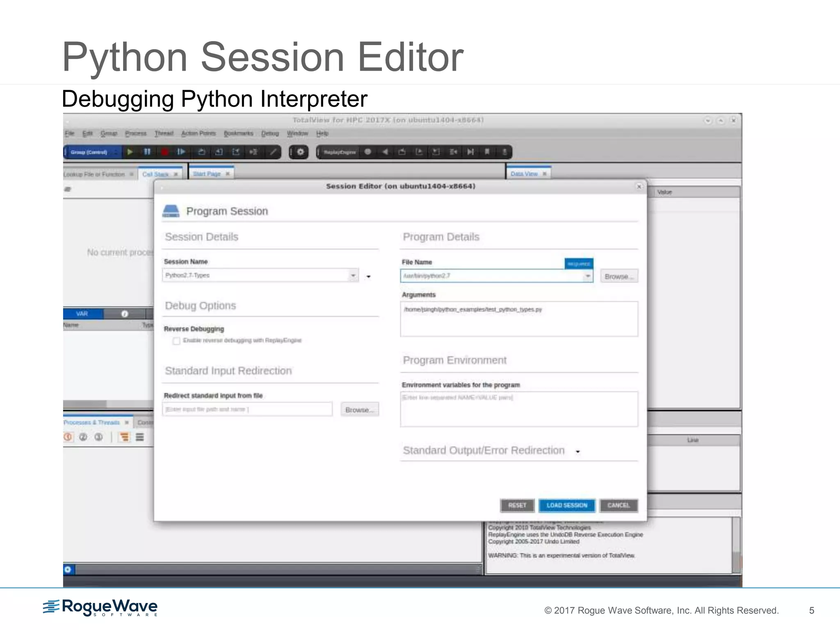
Task: Click the Run-to icon in debug toolbar
Action: click(253, 152)
